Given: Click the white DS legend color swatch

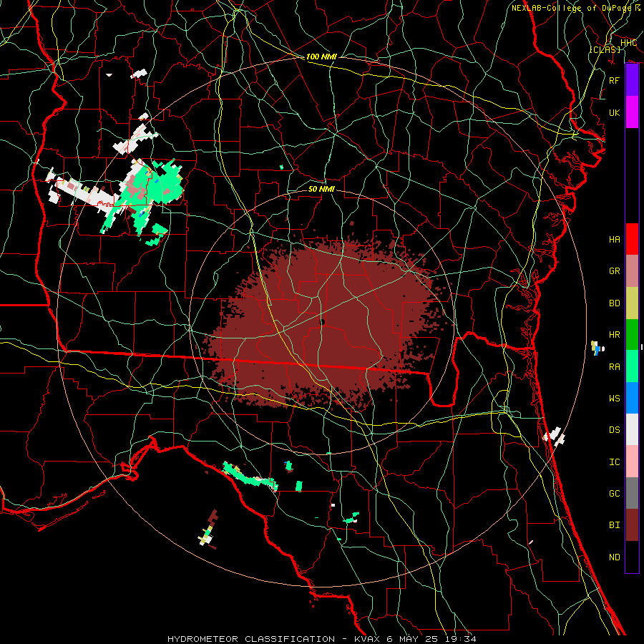Looking at the screenshot, I should (632, 429).
